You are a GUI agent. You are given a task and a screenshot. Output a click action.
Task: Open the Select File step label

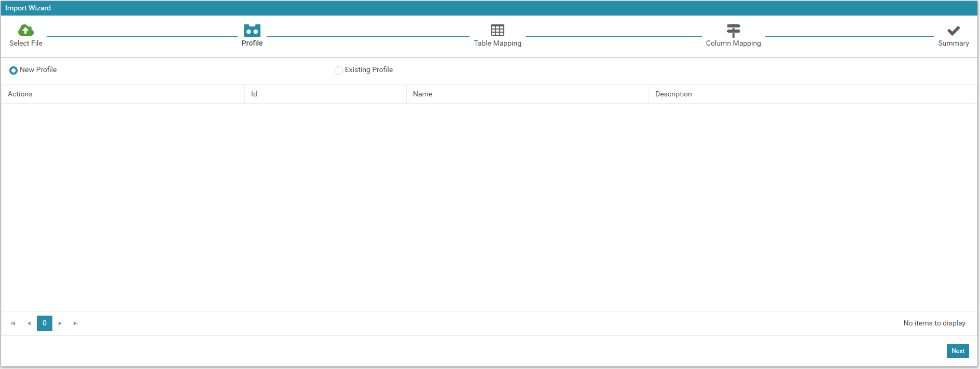tap(26, 43)
